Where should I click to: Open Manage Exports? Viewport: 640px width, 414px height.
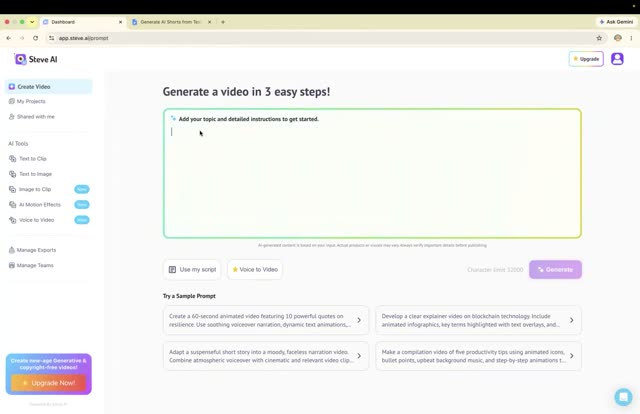click(36, 250)
